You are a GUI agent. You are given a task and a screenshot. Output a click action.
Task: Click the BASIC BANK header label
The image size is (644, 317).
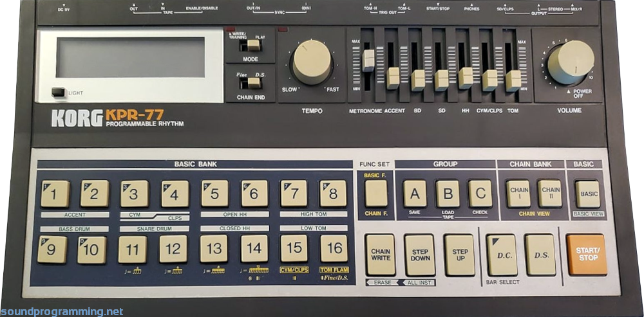click(196, 165)
